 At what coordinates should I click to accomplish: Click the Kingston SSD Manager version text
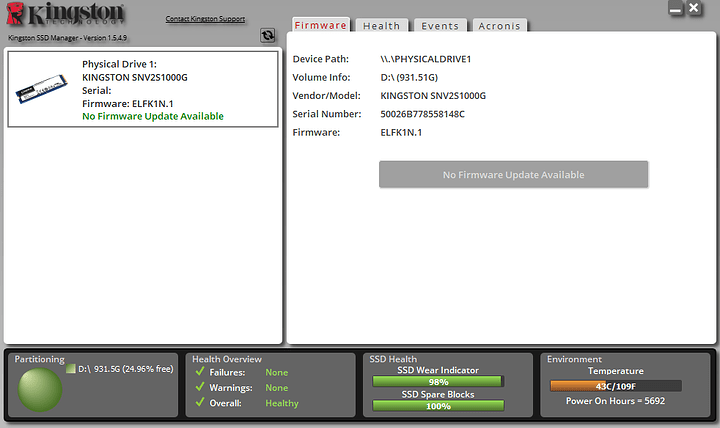pos(68,38)
